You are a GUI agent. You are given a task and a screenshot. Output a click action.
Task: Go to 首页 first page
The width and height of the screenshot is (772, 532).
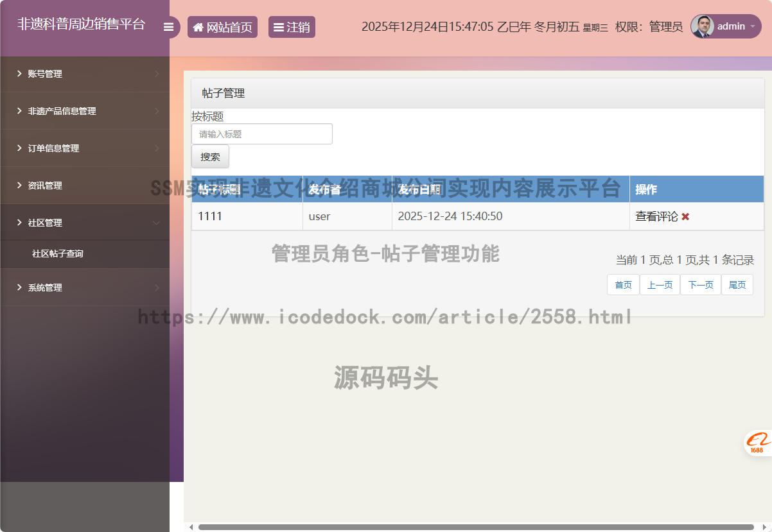coord(623,285)
